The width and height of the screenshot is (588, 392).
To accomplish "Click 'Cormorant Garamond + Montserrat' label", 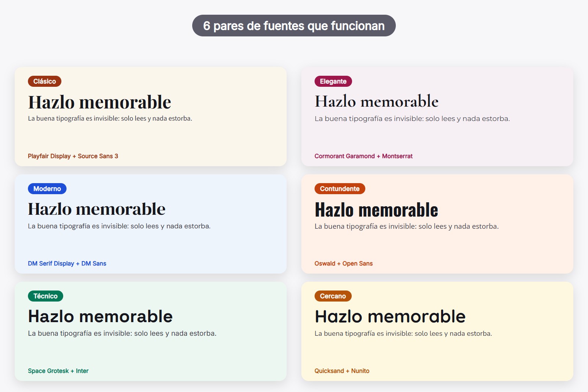I will click(363, 156).
